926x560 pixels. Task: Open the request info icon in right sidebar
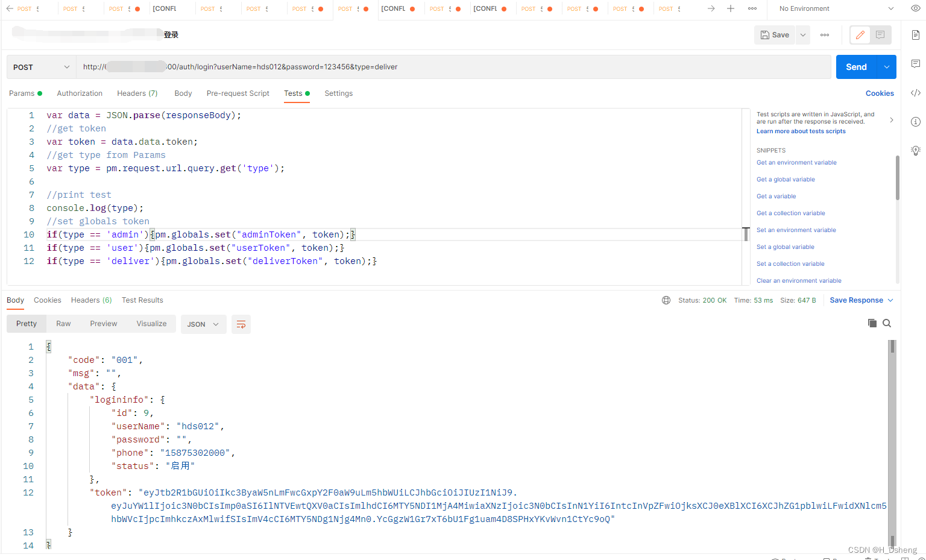916,122
